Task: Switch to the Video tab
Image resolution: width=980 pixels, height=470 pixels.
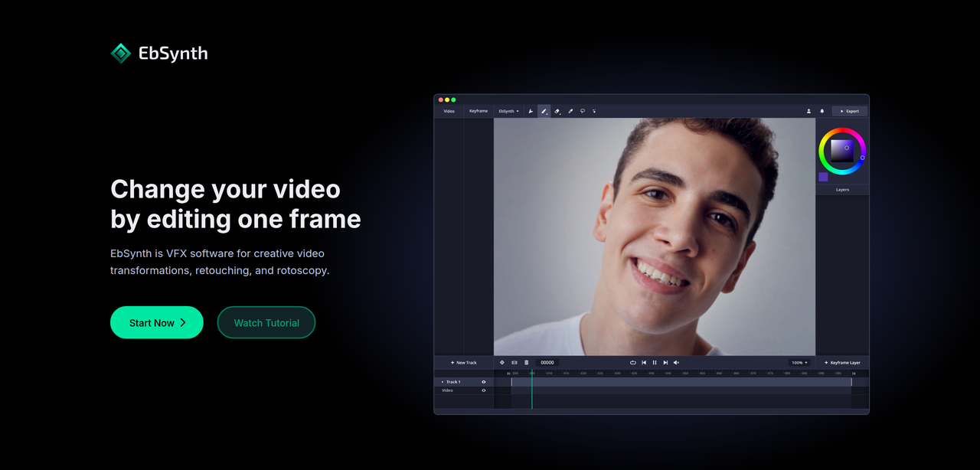Action: point(449,111)
